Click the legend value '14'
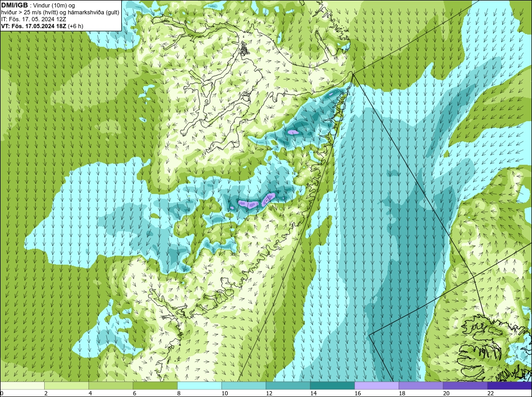The height and width of the screenshot is (397, 532). 313,393
